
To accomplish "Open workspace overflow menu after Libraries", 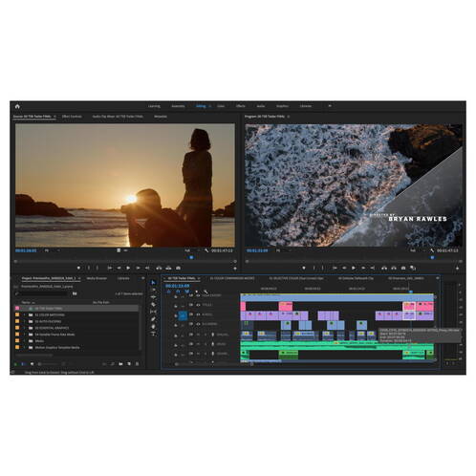I will [x=330, y=106].
